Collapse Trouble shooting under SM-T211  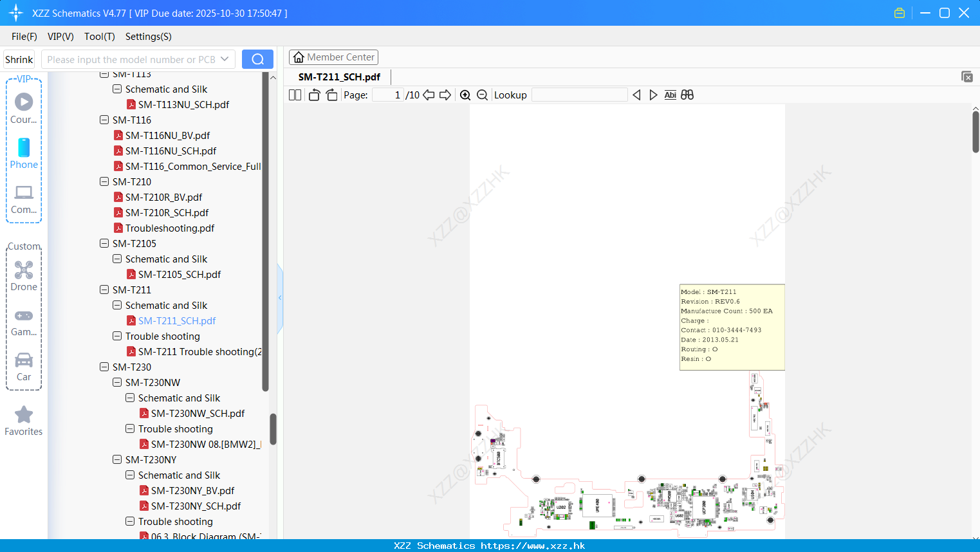(x=117, y=336)
